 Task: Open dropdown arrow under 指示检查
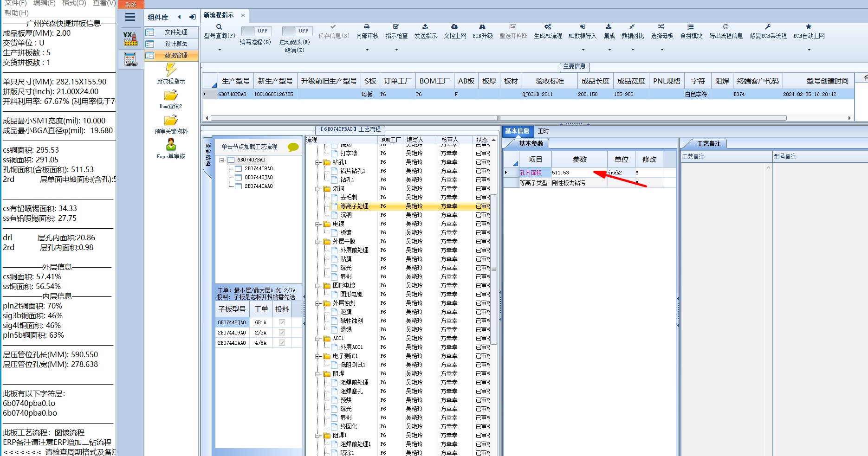396,50
